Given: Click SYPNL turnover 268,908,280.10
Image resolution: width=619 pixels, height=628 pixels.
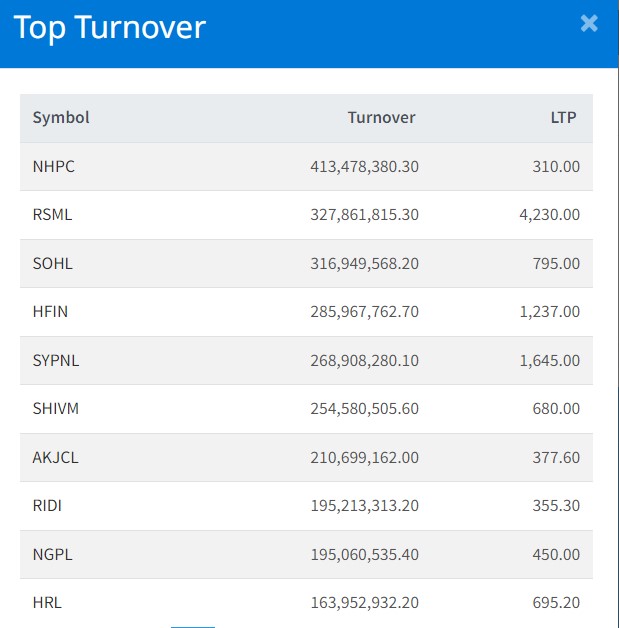Looking at the screenshot, I should tap(364, 360).
